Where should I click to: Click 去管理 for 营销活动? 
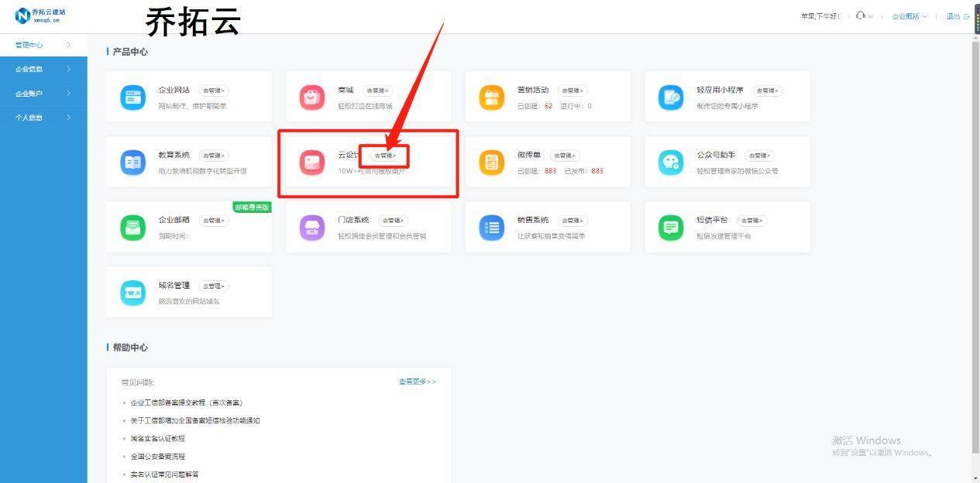click(573, 91)
